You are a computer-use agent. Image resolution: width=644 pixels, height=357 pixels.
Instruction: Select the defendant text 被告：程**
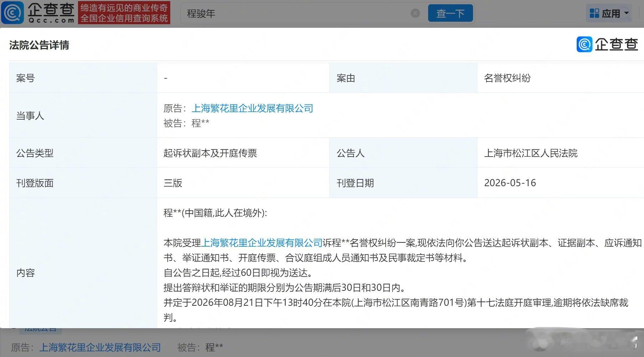click(x=186, y=123)
